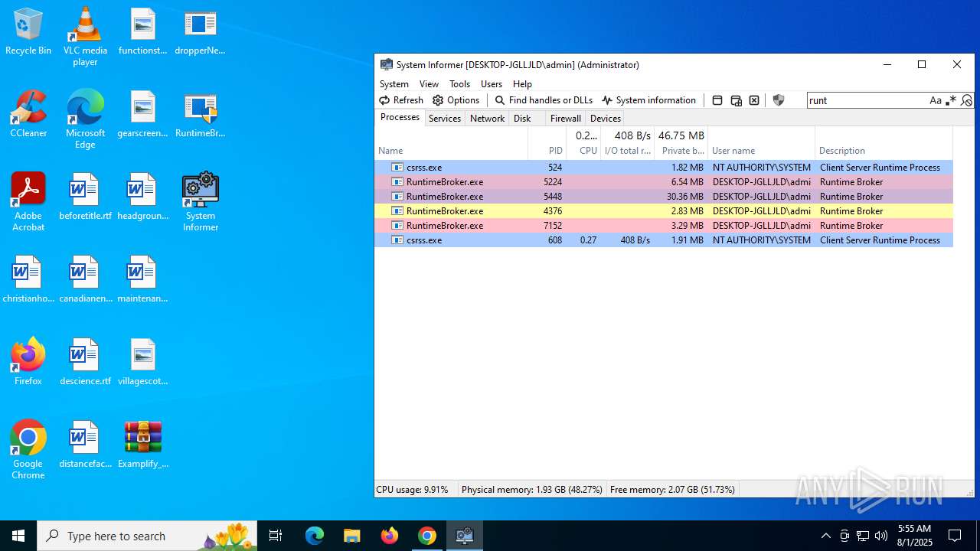
Task: Sort by PID column header
Action: (x=547, y=143)
